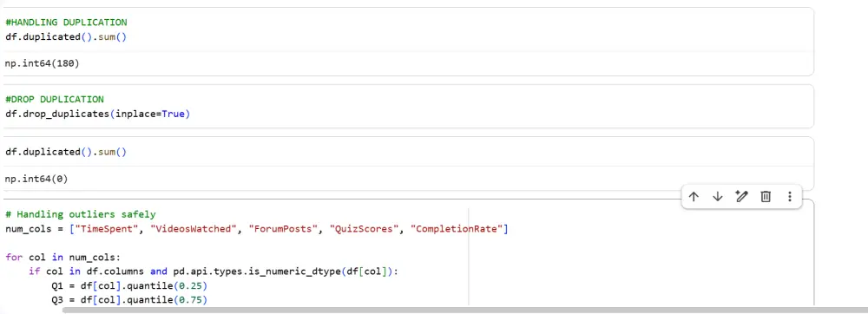Click the 'for col in num_cols:' line
The height and width of the screenshot is (314, 868).
click(x=62, y=258)
